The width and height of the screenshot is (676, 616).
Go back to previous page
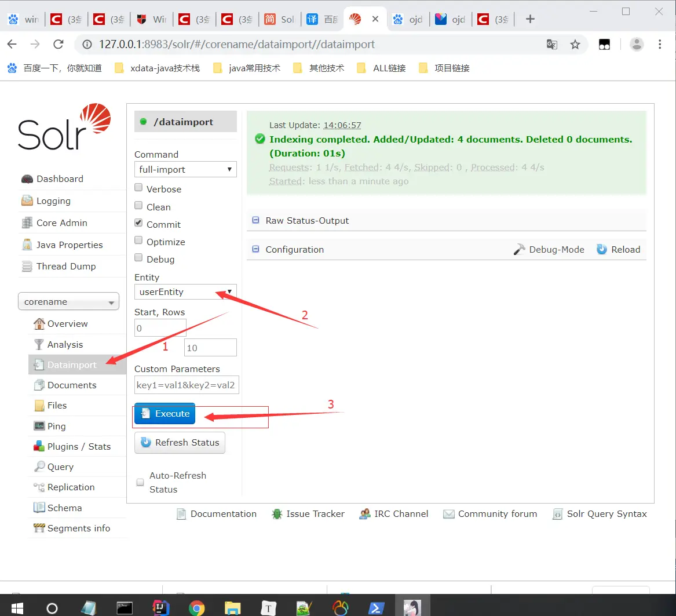[12, 44]
